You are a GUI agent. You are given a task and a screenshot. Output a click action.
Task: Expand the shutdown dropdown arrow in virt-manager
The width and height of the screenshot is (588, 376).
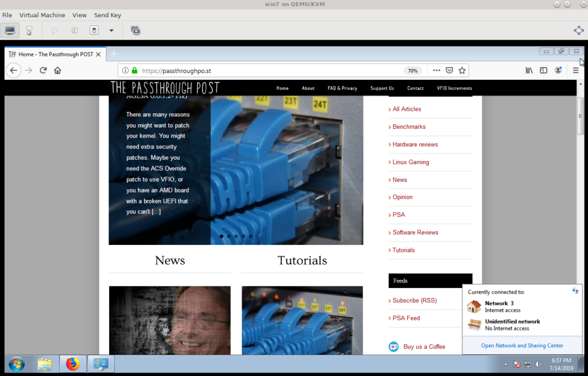click(x=111, y=30)
